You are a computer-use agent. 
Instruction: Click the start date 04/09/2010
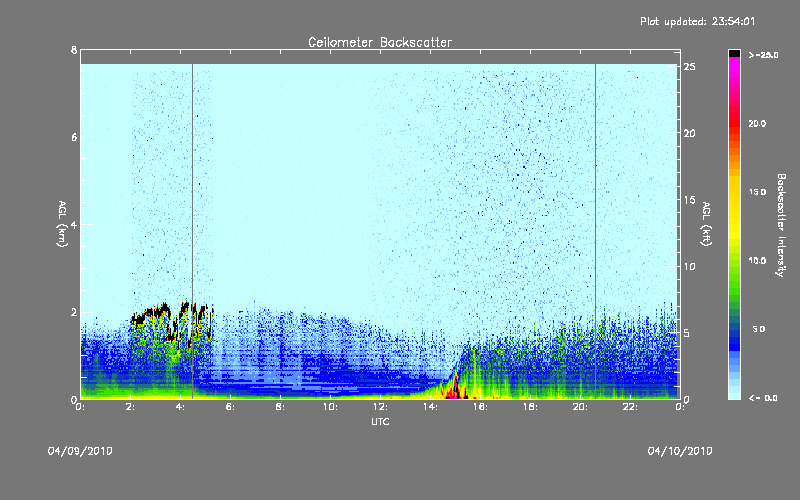[x=80, y=451]
